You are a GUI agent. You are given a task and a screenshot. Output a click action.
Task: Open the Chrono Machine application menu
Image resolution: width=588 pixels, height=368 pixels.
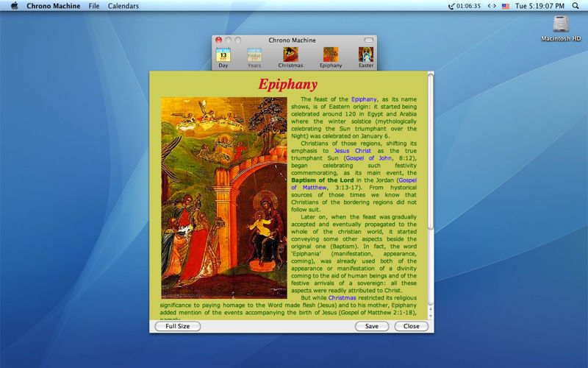pos(53,6)
